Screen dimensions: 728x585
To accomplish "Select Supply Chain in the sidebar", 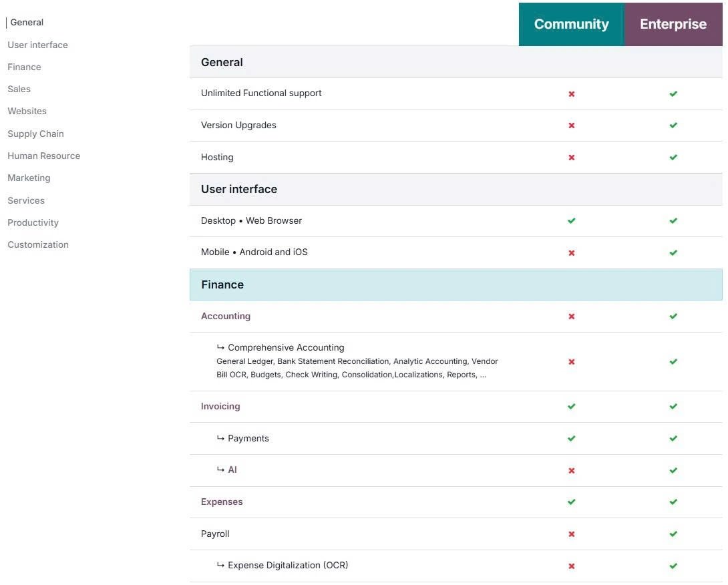I will 35,134.
